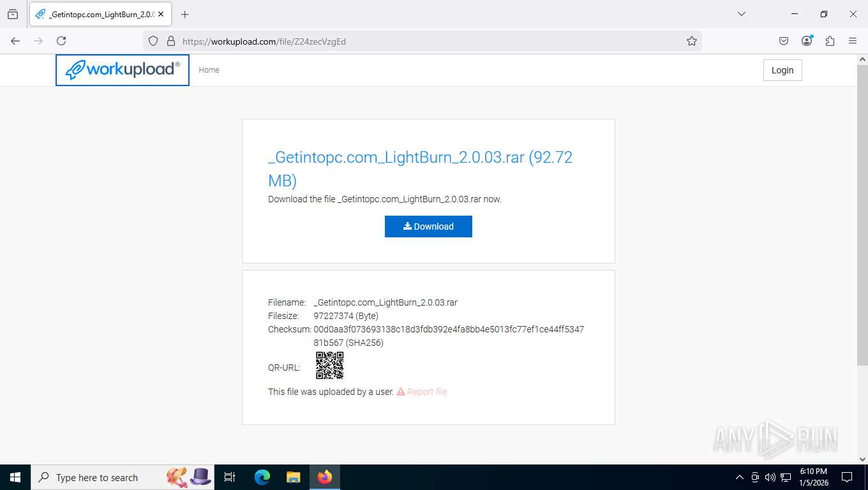Open Firefox View icon in tab bar
The height and width of the screenshot is (490, 868).
point(13,14)
